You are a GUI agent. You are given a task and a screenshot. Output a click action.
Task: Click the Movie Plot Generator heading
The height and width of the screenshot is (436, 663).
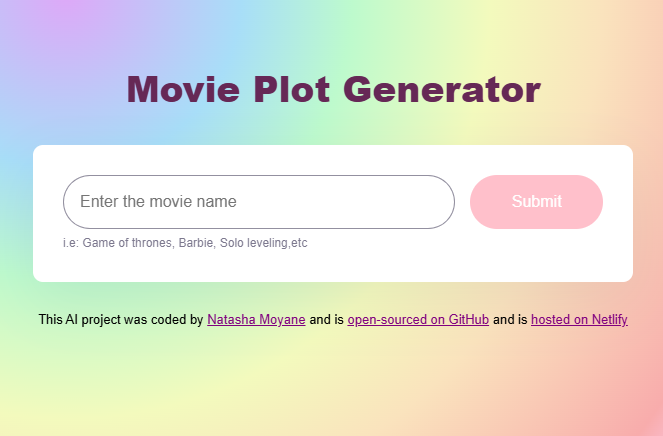333,90
